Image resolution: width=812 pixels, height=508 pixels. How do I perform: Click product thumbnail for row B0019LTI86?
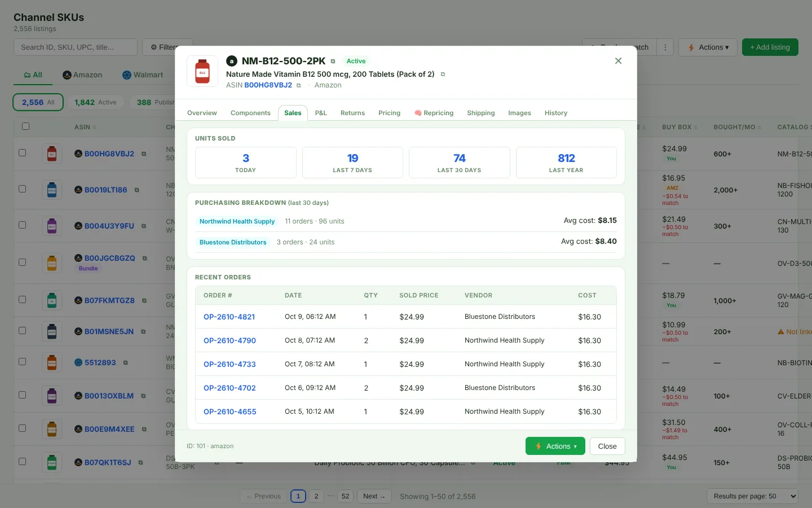[x=52, y=190]
